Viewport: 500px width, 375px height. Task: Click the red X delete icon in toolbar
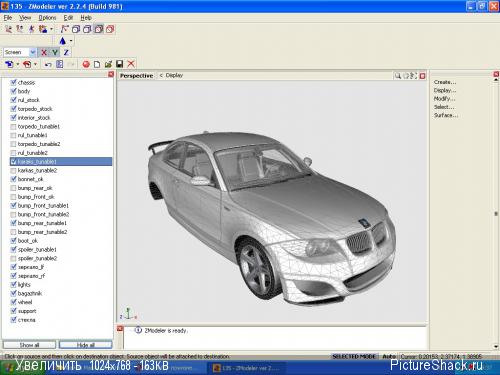(x=131, y=64)
